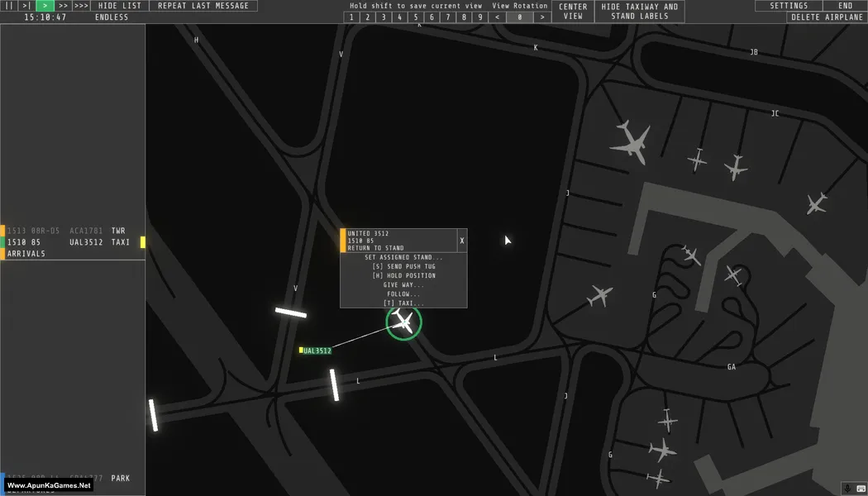Viewport: 868px width, 496px height.
Task: Set simulation to normal play speed
Action: coord(45,6)
